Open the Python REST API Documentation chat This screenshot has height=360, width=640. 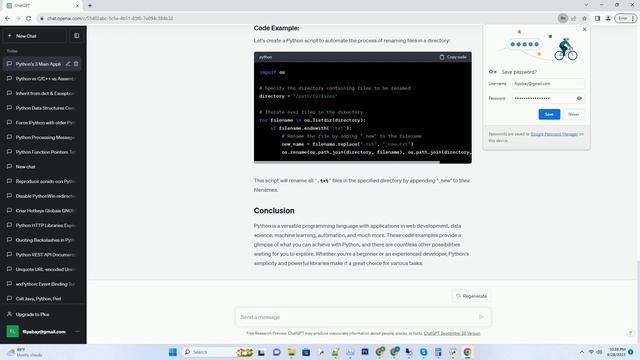click(x=42, y=255)
